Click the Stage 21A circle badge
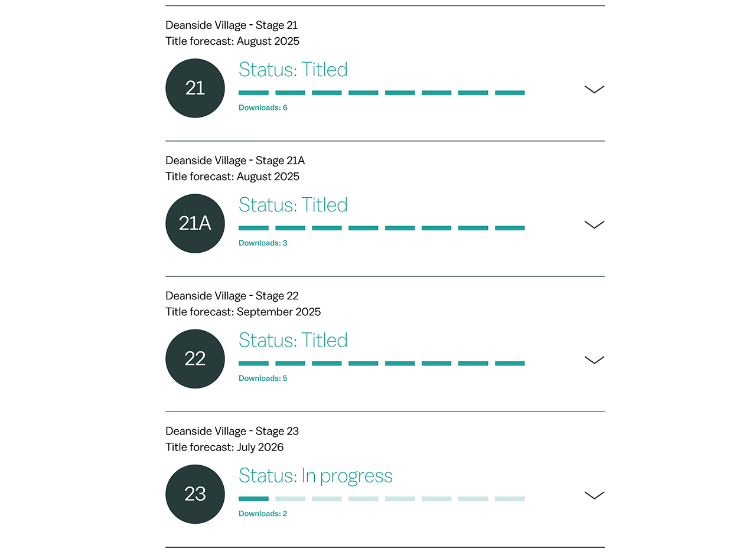The image size is (756, 555). [x=195, y=223]
